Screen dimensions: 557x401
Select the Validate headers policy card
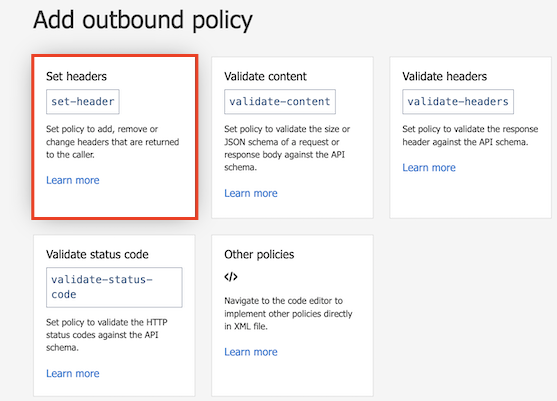tap(470, 137)
